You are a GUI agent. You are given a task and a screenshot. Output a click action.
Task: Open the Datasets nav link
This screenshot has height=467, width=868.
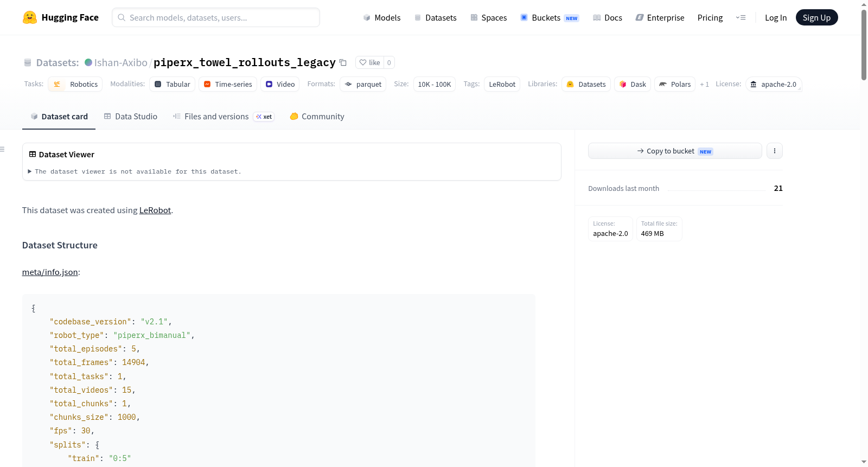(x=436, y=18)
